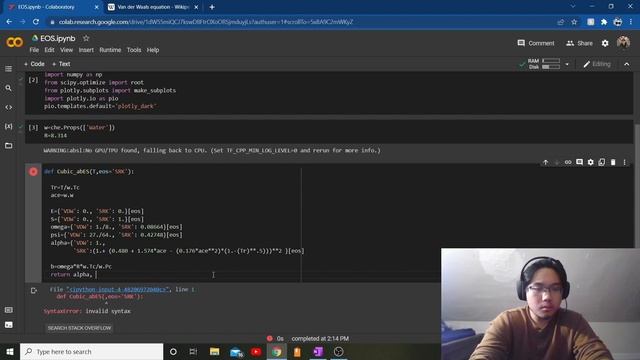Click the notebook title EOS.ipynb
The image size is (640, 360).
[x=58, y=38]
